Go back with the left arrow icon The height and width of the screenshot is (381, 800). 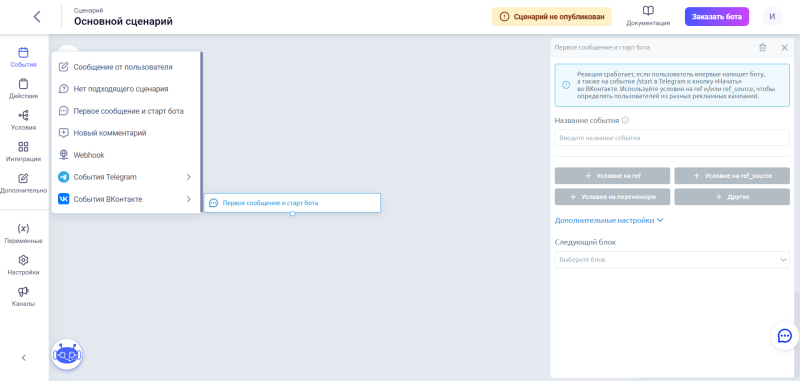pyautogui.click(x=37, y=16)
